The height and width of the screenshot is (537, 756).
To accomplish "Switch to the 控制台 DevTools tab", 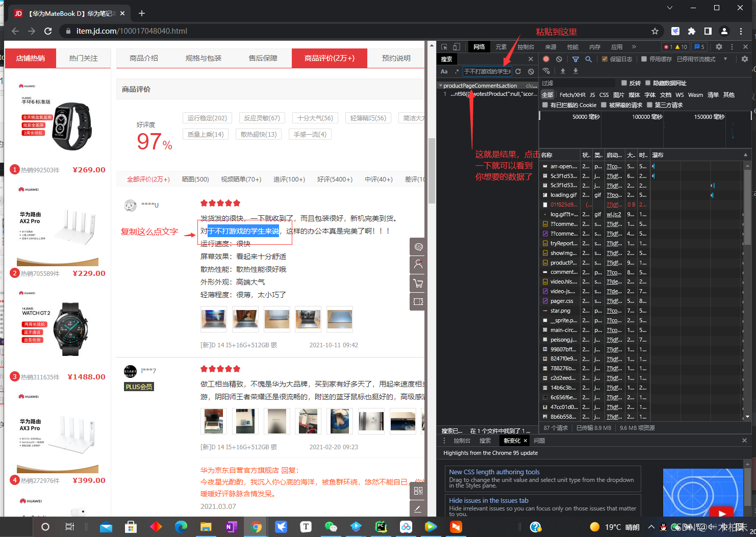I will point(525,46).
